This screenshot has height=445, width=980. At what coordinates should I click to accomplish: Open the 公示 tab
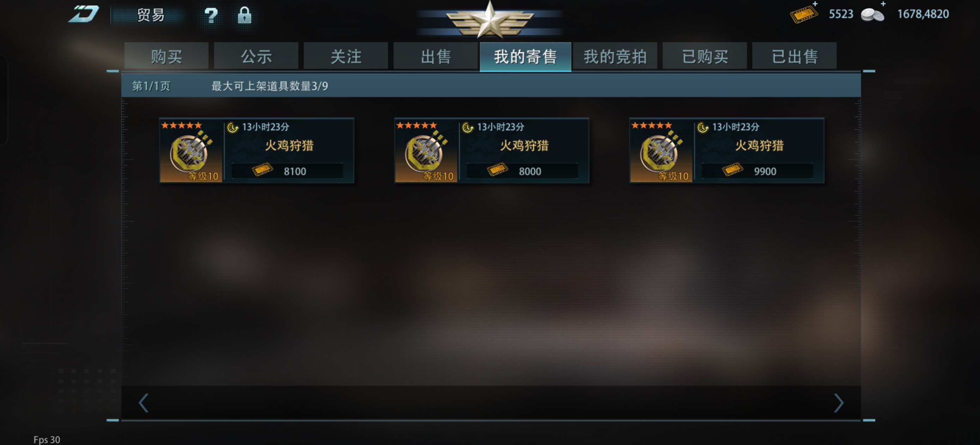[256, 56]
